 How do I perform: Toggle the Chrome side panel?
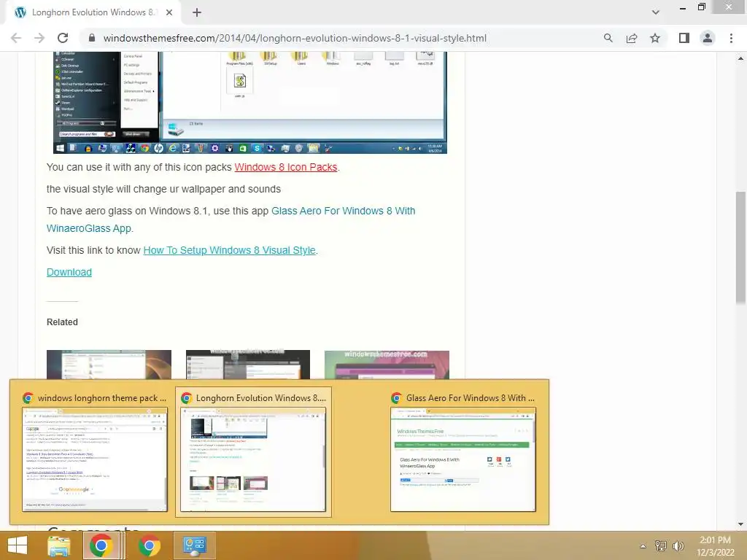pyautogui.click(x=684, y=38)
